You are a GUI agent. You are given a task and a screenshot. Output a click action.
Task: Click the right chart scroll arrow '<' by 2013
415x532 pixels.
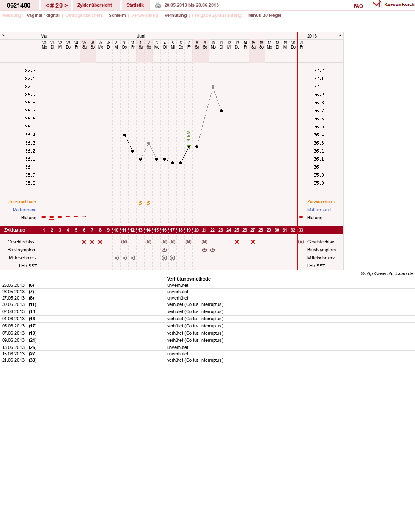tap(340, 35)
